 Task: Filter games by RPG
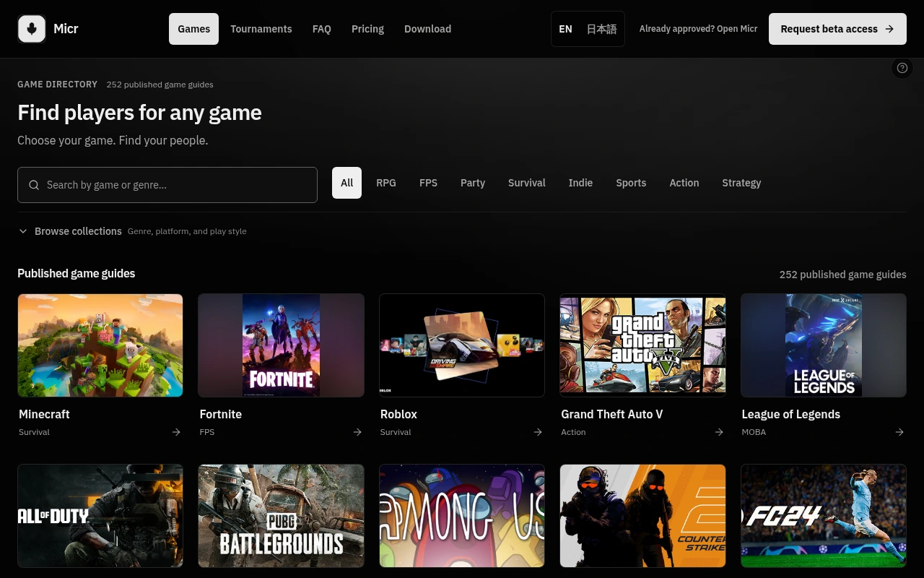coord(386,183)
